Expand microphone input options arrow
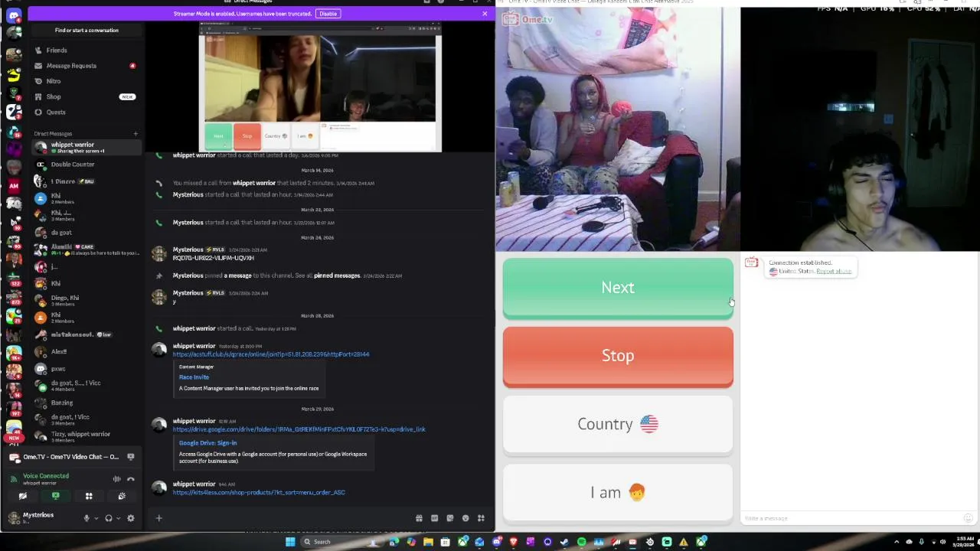Screen dimensions: 980x551 pos(96,518)
